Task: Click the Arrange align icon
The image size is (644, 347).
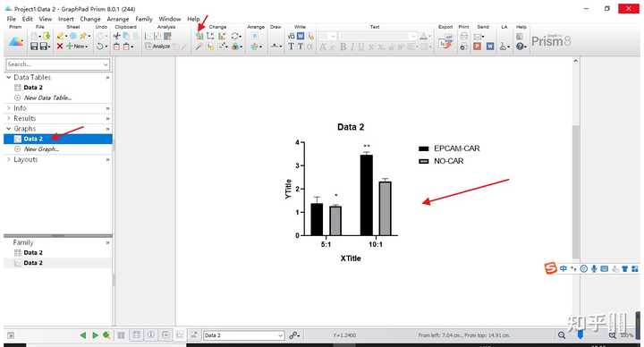Action: click(255, 36)
